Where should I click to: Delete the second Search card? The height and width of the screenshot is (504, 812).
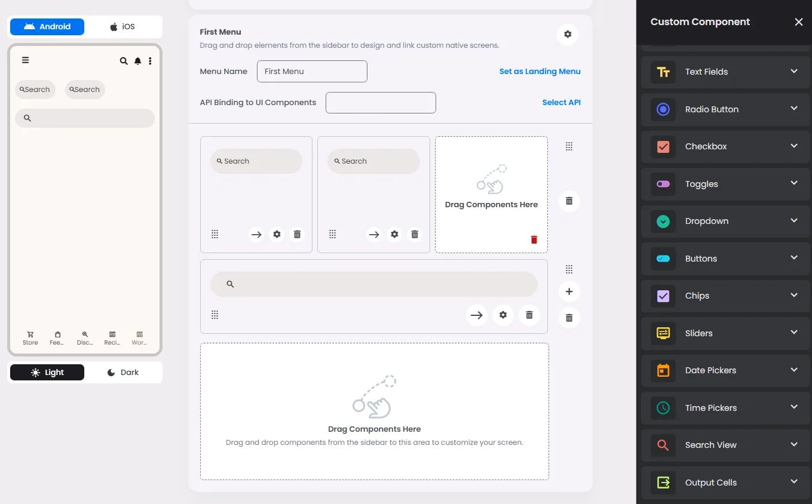pos(415,235)
